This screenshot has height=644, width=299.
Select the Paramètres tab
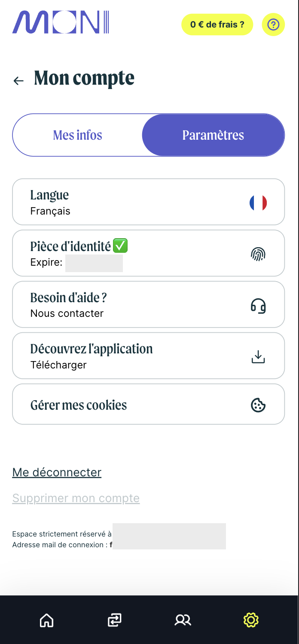click(213, 135)
